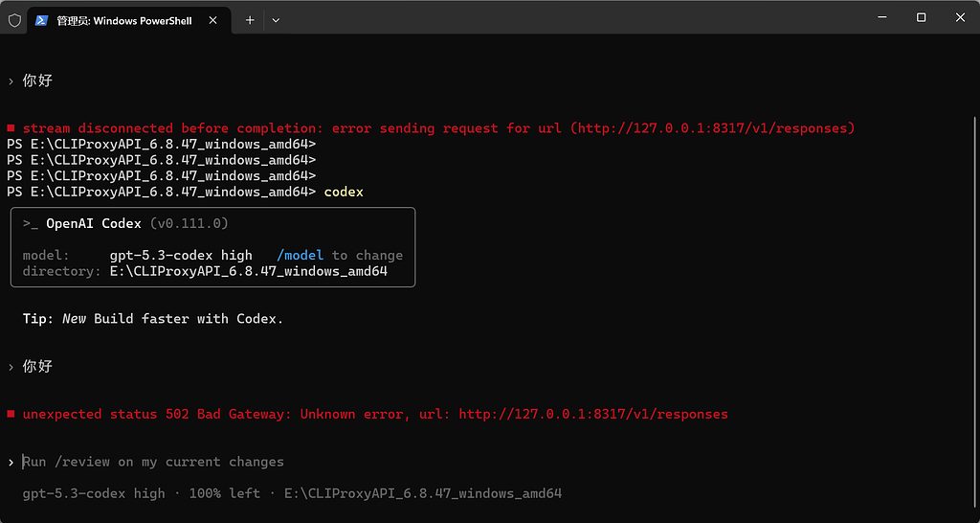Click the 你好 message below the tip

pos(37,367)
